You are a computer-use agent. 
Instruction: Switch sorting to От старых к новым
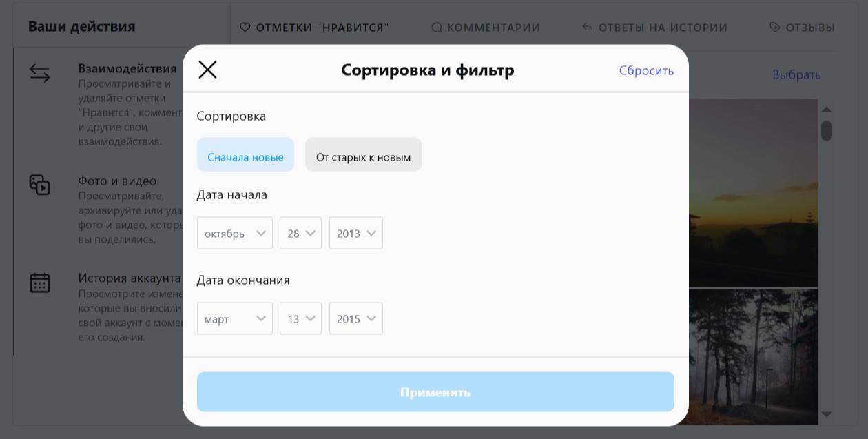[x=363, y=154]
